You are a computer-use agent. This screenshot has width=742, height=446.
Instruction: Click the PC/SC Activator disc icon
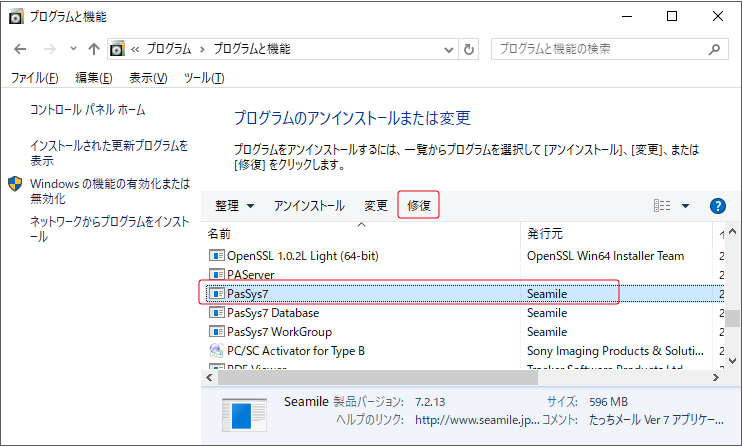click(x=216, y=350)
